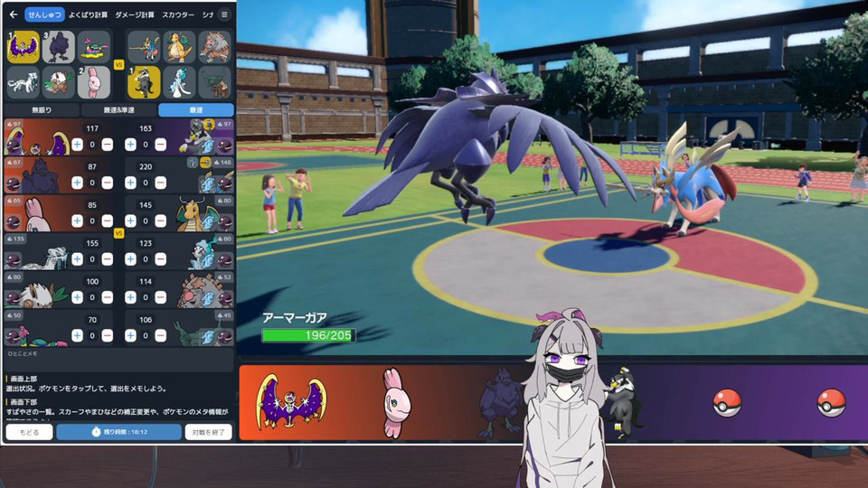
Task: Decrease rank for Zacian speed 220 row
Action: 161,183
